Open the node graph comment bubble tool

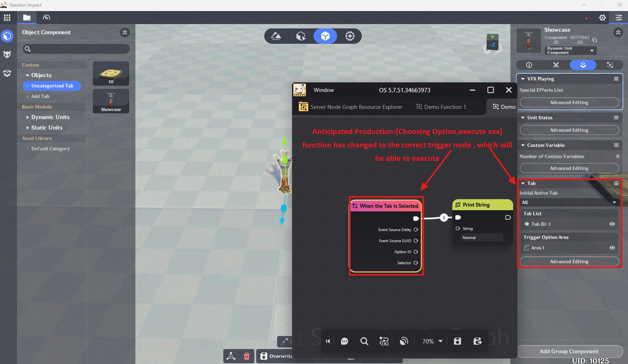345,341
